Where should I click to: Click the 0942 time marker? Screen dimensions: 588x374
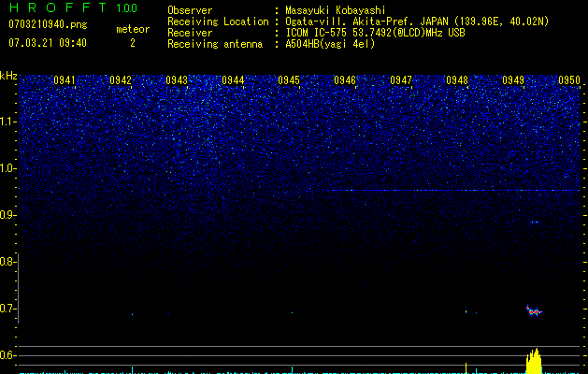pyautogui.click(x=121, y=80)
